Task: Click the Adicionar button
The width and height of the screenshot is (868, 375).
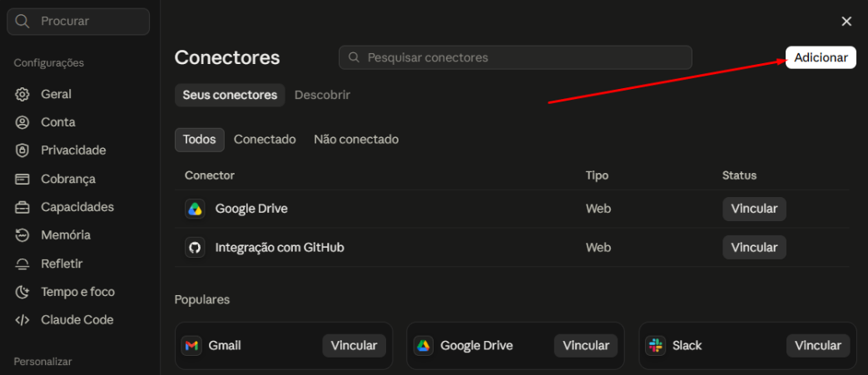Action: coord(821,57)
